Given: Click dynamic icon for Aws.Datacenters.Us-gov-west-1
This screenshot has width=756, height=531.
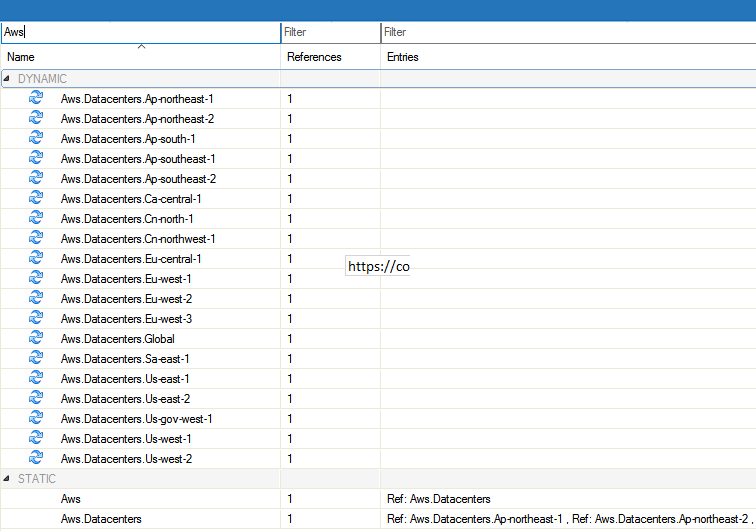Looking at the screenshot, I should click(x=36, y=418).
